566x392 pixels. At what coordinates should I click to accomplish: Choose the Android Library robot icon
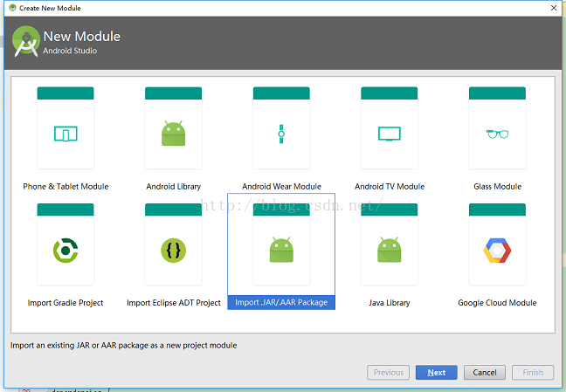[x=173, y=134]
